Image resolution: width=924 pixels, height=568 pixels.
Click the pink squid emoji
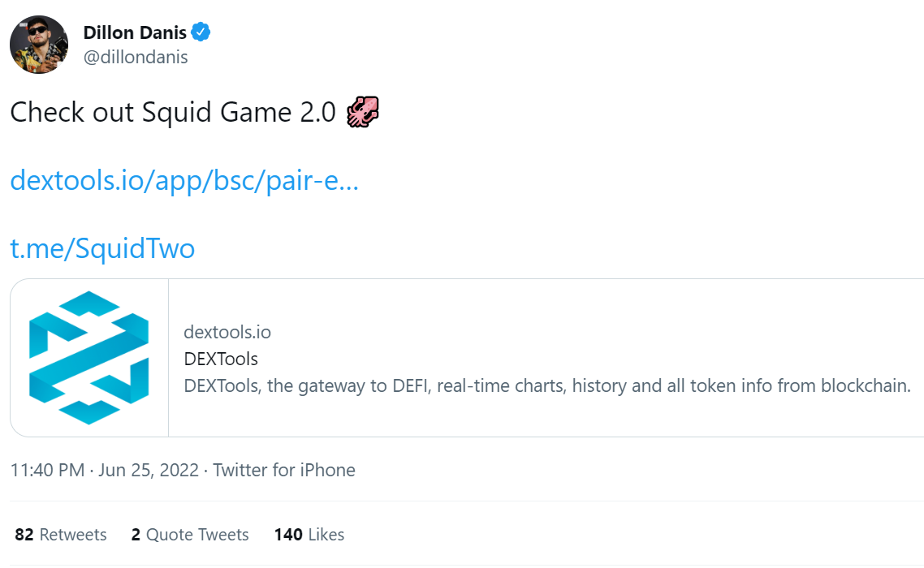click(363, 112)
